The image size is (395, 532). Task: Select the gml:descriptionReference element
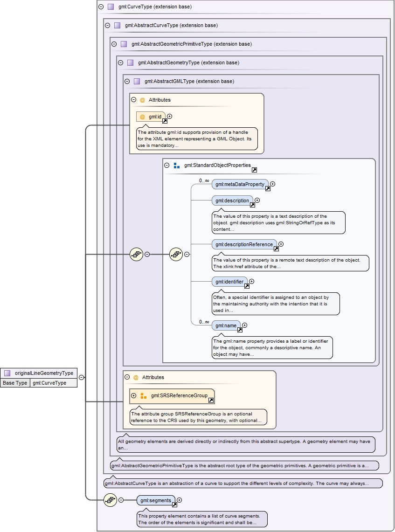tap(244, 244)
